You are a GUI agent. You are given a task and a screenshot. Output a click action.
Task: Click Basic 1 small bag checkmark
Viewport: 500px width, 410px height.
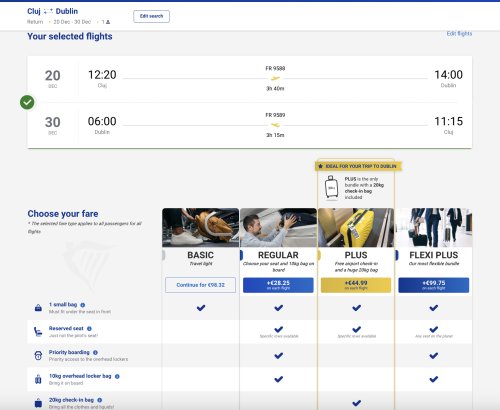(x=201, y=308)
